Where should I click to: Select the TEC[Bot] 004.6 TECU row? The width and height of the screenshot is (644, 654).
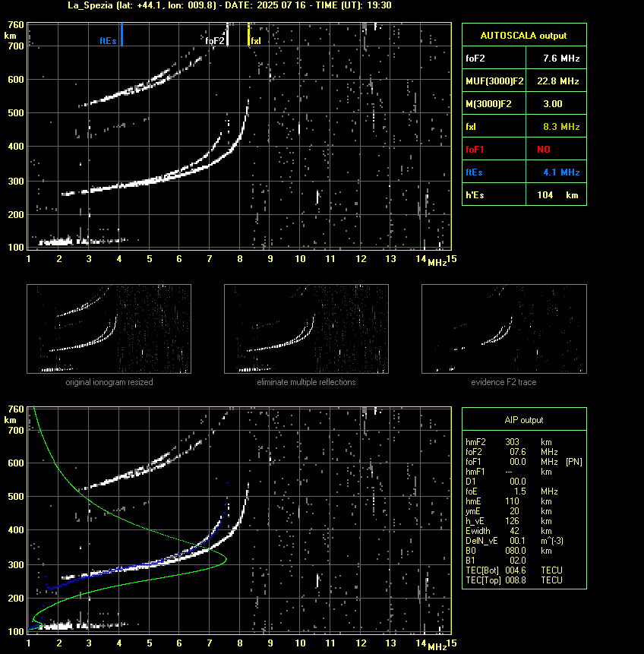point(514,570)
